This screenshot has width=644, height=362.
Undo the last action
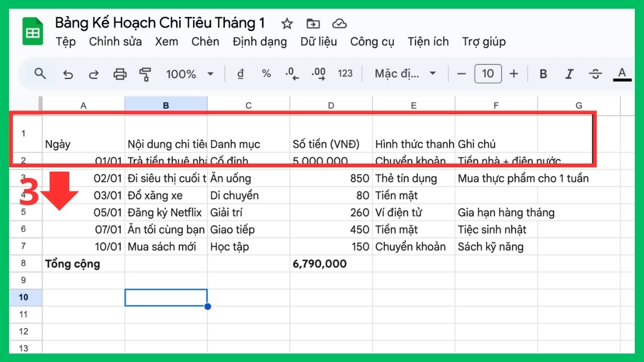click(68, 73)
